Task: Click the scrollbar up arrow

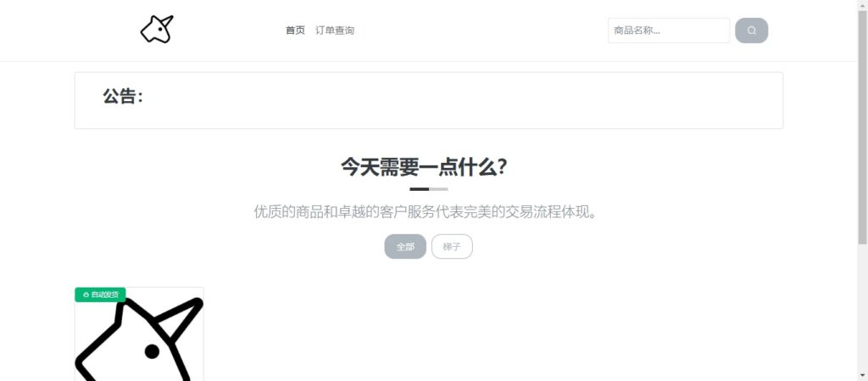Action: [862, 4]
